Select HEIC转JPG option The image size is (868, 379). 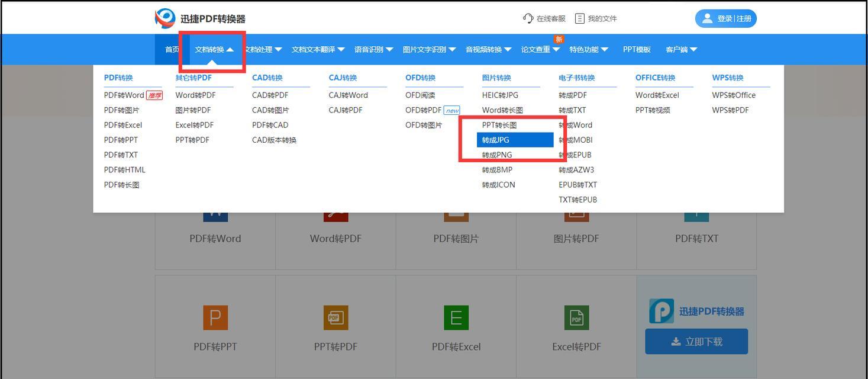click(x=501, y=95)
